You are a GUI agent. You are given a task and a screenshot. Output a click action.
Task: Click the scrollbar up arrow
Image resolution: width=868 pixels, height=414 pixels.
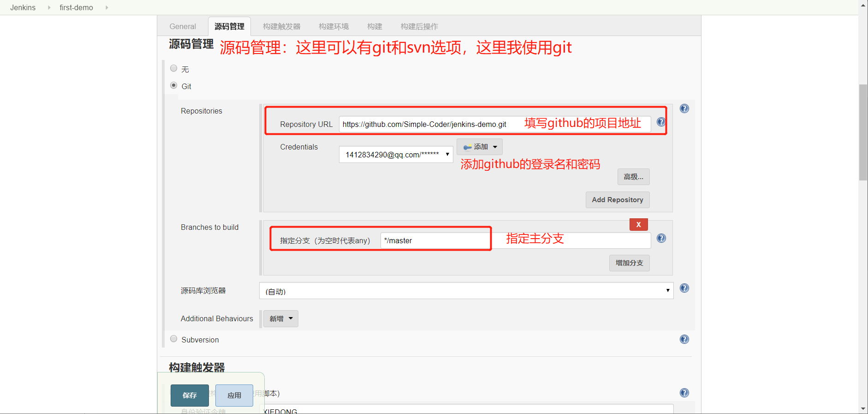(863, 5)
